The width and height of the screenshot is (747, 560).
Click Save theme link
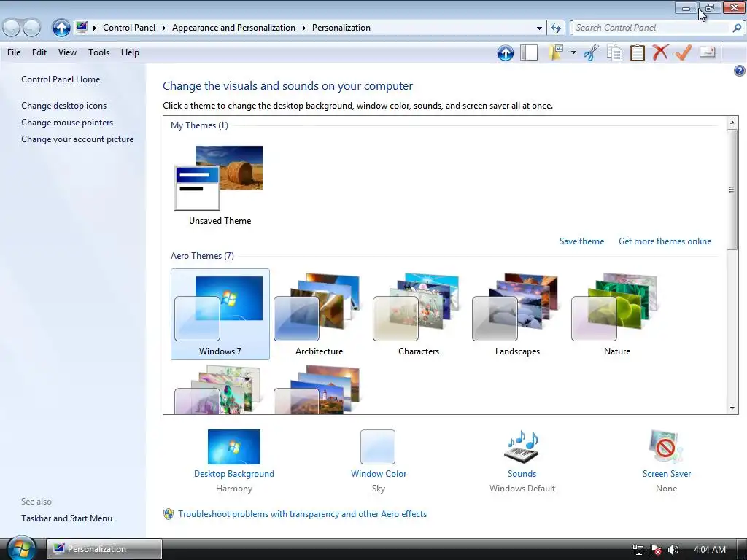pos(581,241)
